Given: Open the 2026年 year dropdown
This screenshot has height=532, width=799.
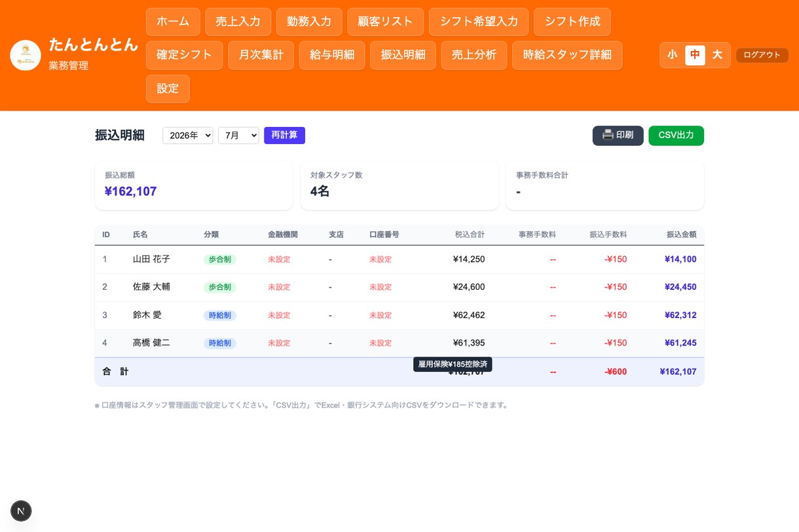Looking at the screenshot, I should click(188, 135).
